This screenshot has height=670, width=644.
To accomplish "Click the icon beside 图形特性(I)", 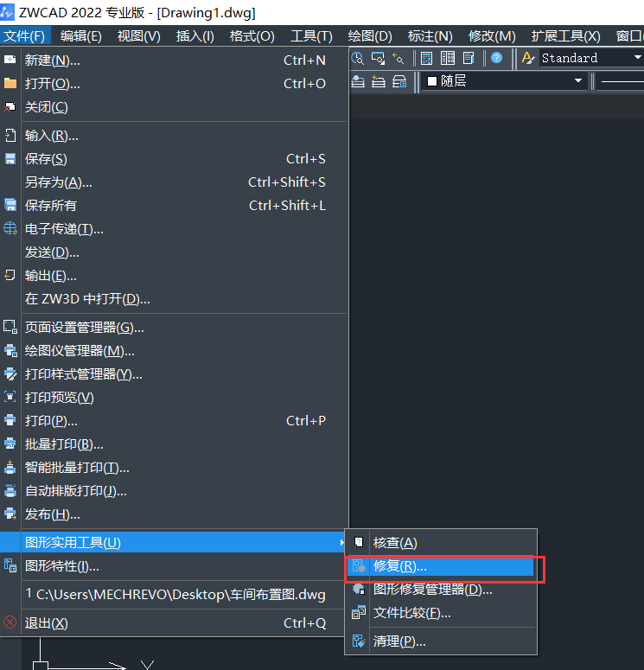I will 10,565.
